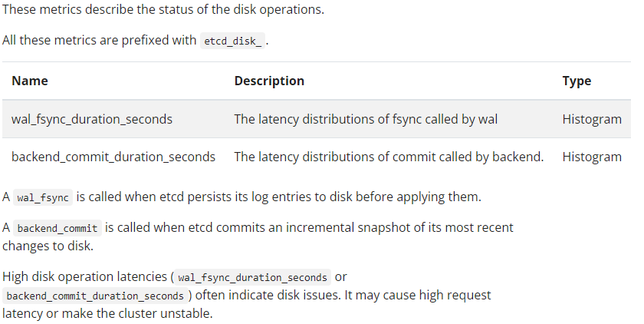The image size is (644, 324).
Task: Click the text about etcd persisting log entries
Action: point(279,197)
